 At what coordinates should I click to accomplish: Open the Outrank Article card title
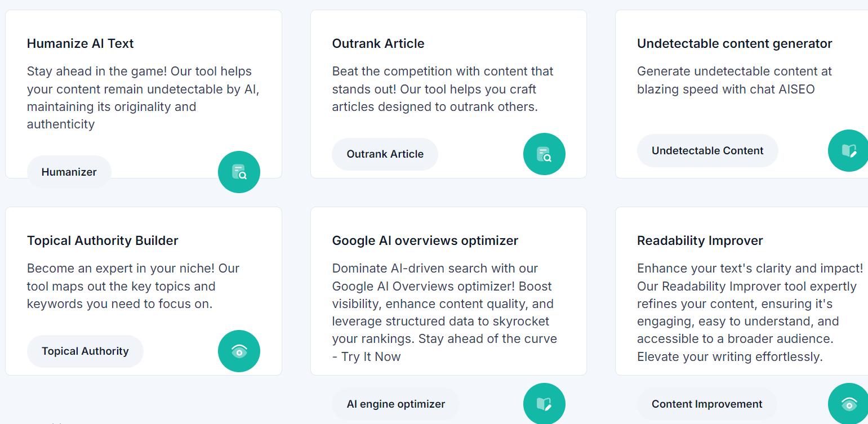pyautogui.click(x=379, y=43)
